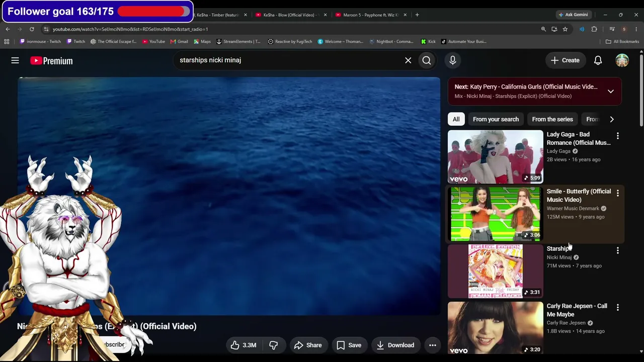
Task: Dislike this video
Action: click(x=273, y=345)
